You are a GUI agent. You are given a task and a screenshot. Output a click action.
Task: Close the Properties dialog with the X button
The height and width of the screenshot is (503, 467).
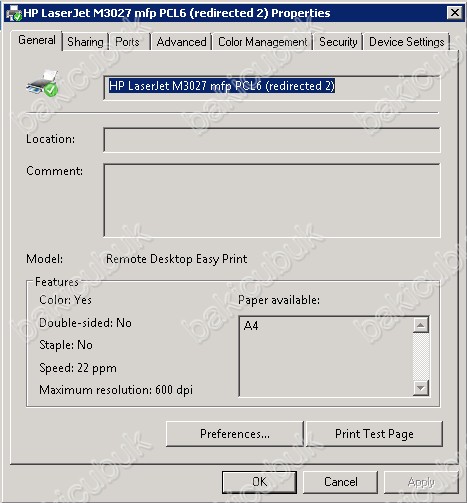(x=454, y=13)
